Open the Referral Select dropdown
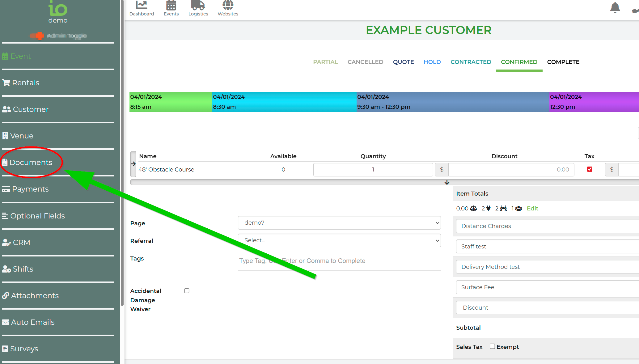 coord(339,240)
